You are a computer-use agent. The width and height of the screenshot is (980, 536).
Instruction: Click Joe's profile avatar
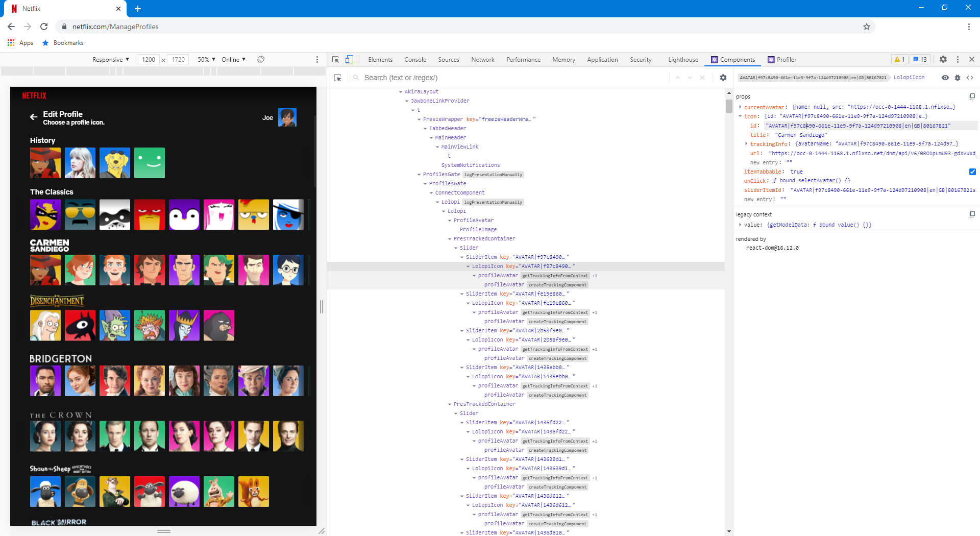[287, 117]
